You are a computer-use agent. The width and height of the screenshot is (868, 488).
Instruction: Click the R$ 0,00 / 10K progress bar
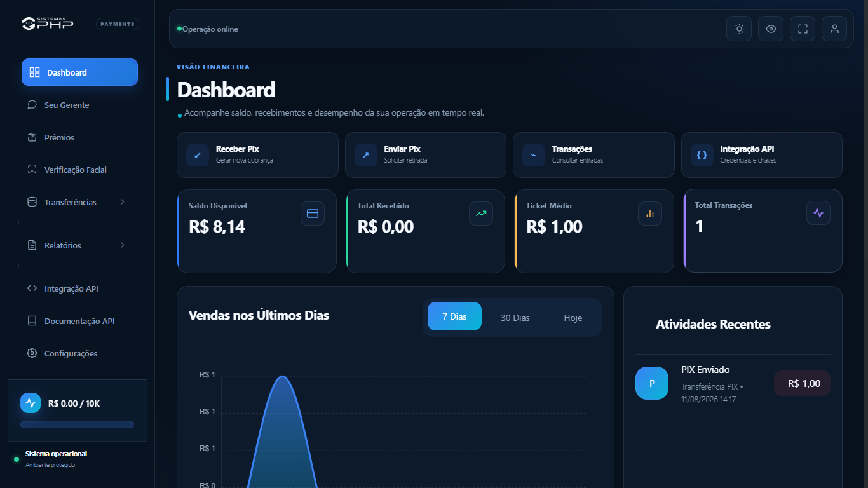coord(77,424)
